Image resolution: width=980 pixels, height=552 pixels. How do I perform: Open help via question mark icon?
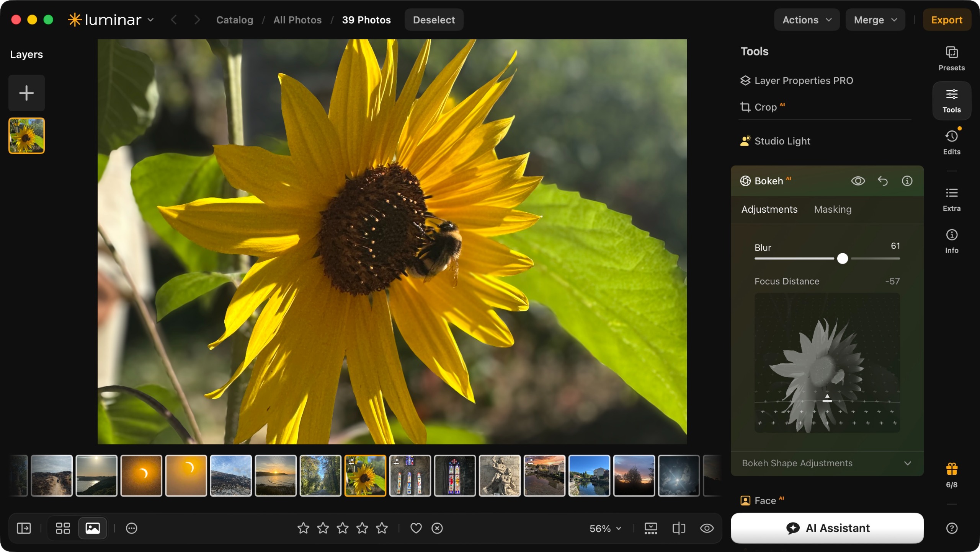click(x=952, y=528)
